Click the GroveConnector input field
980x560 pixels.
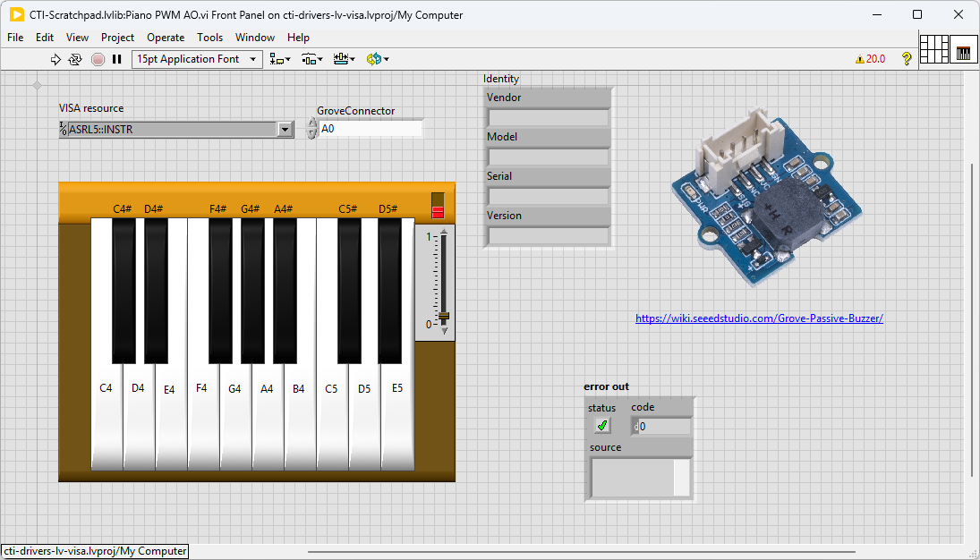point(371,129)
